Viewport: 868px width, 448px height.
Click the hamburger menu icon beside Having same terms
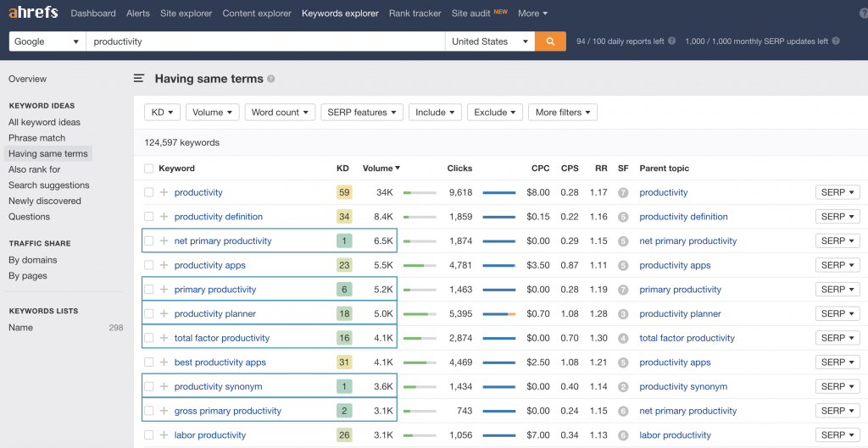click(139, 79)
